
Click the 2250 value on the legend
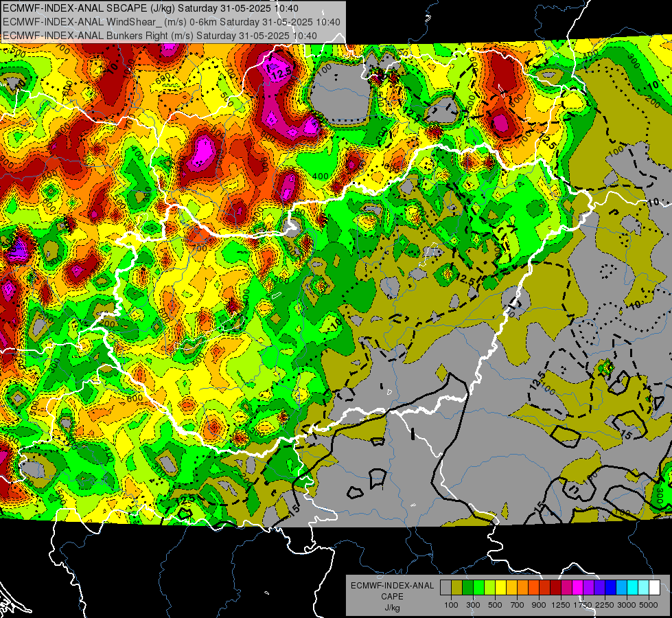point(605,605)
